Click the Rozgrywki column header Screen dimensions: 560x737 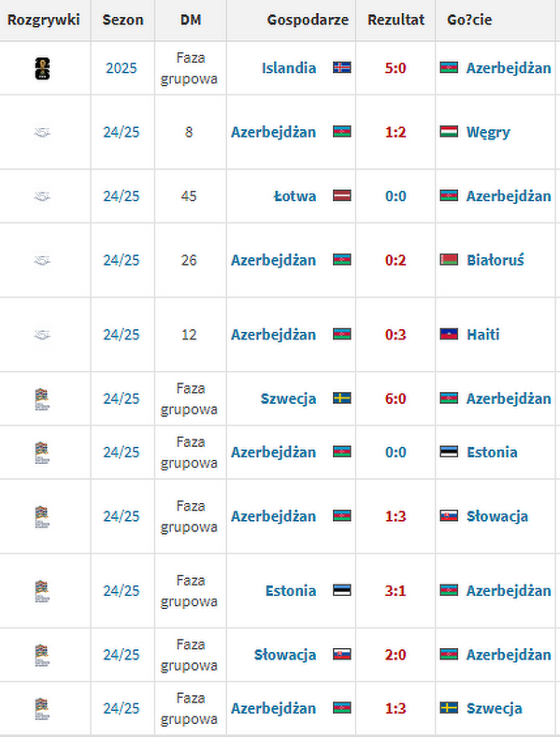44,20
